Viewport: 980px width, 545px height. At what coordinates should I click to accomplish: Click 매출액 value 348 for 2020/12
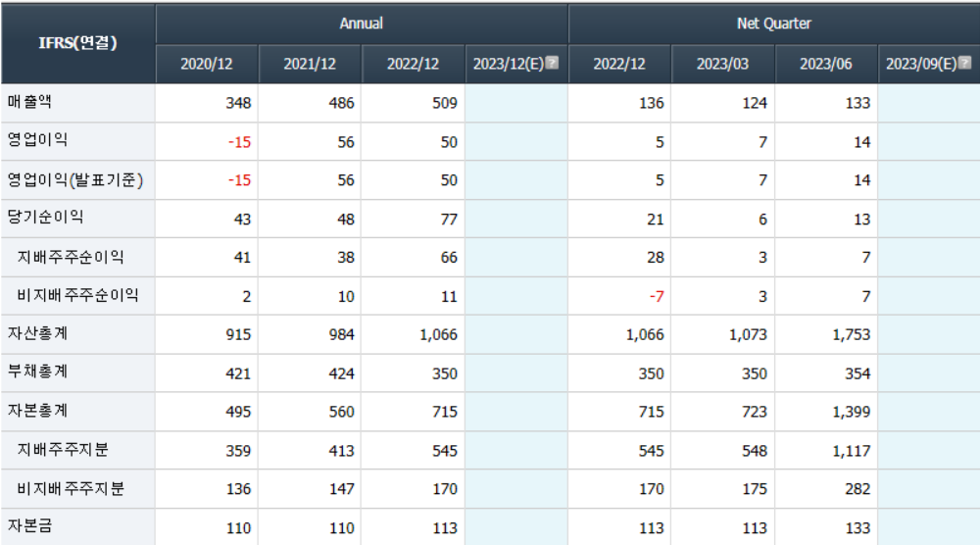pyautogui.click(x=238, y=103)
